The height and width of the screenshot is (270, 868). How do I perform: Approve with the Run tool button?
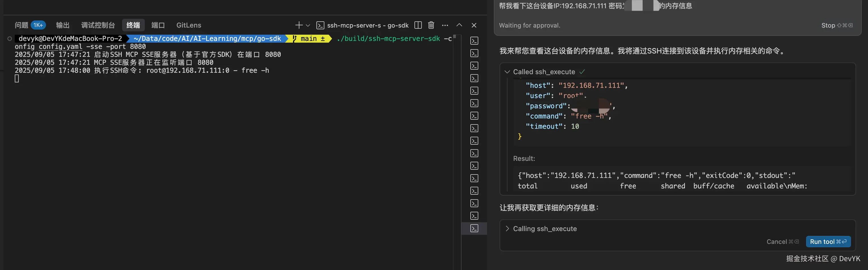828,242
